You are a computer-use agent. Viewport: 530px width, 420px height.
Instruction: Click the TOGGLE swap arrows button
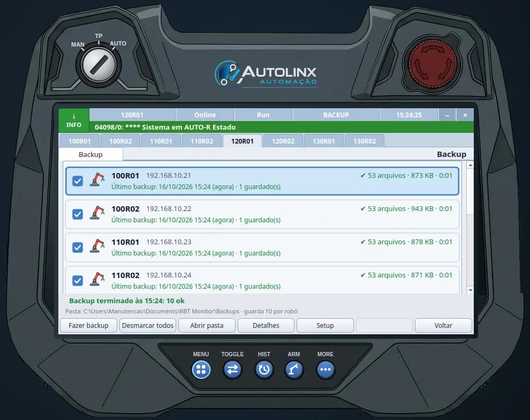pos(232,370)
